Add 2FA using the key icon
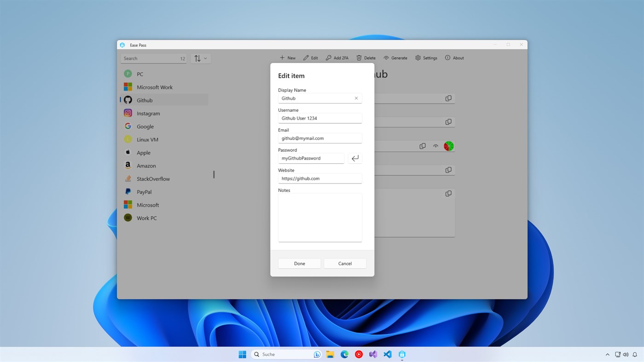Image resolution: width=644 pixels, height=362 pixels. pos(337,57)
